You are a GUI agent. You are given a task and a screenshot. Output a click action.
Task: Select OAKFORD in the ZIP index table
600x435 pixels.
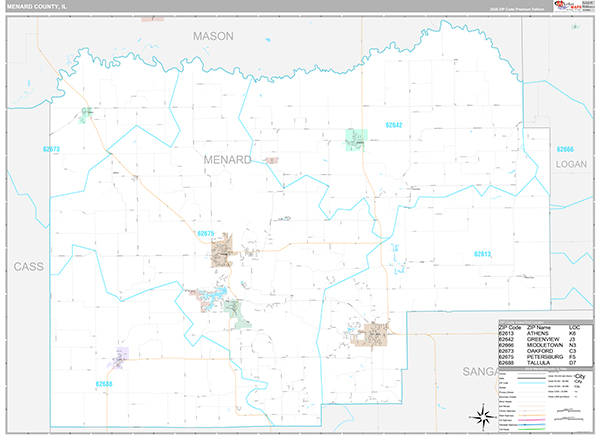tap(540, 351)
